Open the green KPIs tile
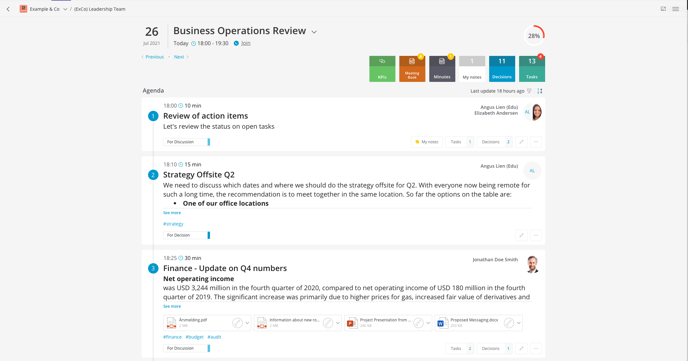Screen dimensions: 688x361 tap(382, 68)
